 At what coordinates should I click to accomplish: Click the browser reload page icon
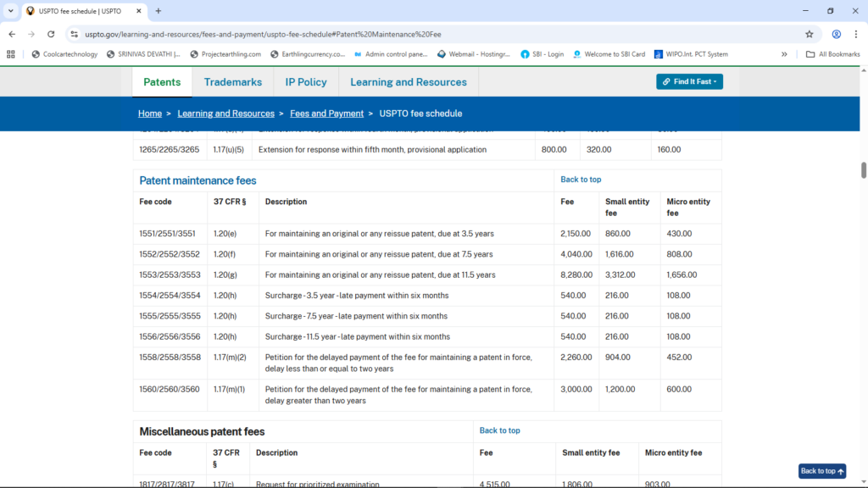pyautogui.click(x=51, y=34)
